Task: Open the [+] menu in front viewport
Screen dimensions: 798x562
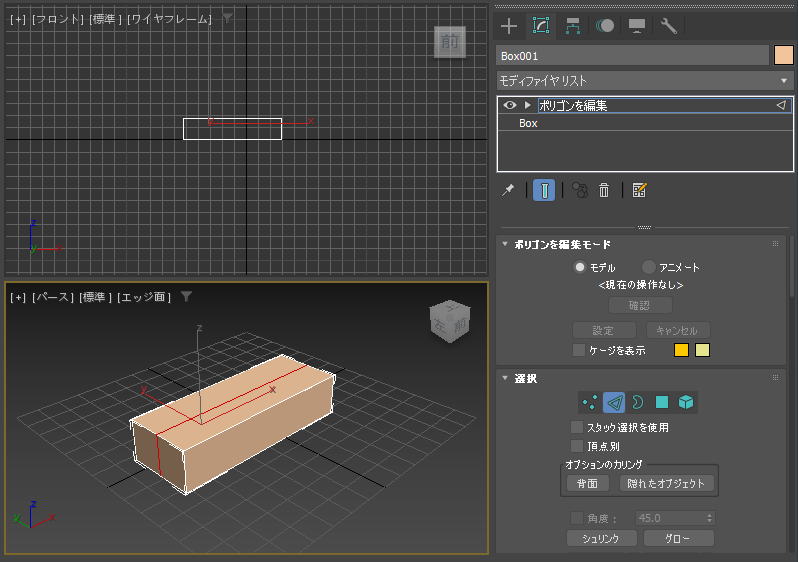Action: pyautogui.click(x=18, y=19)
